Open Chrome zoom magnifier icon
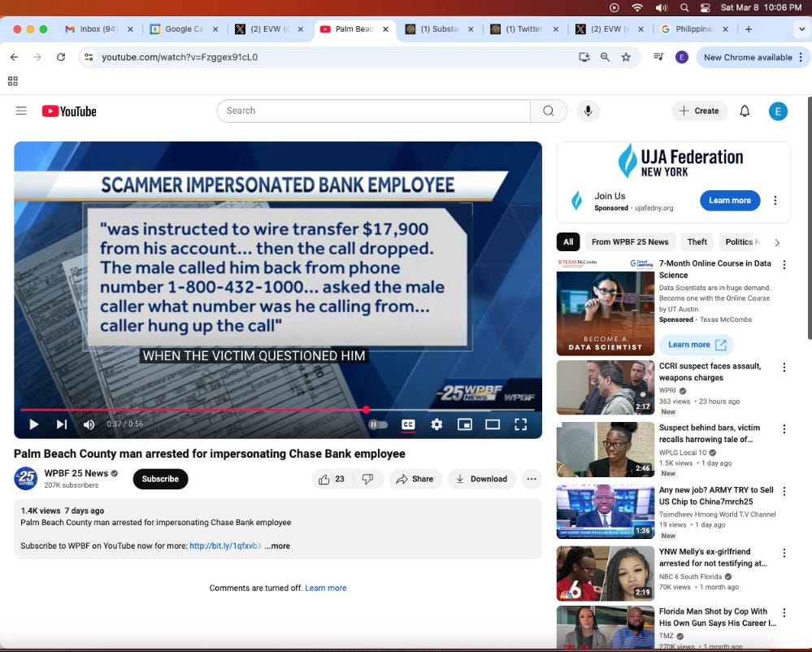 [x=605, y=57]
